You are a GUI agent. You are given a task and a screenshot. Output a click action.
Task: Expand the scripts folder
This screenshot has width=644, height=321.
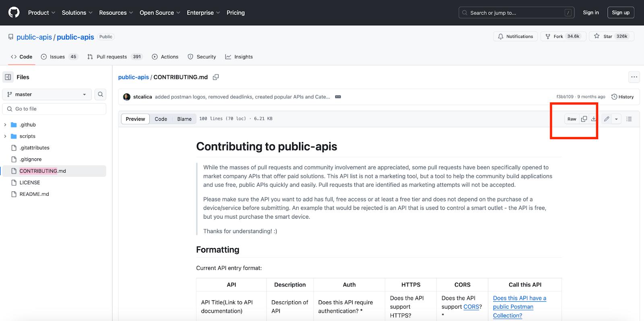tap(5, 136)
